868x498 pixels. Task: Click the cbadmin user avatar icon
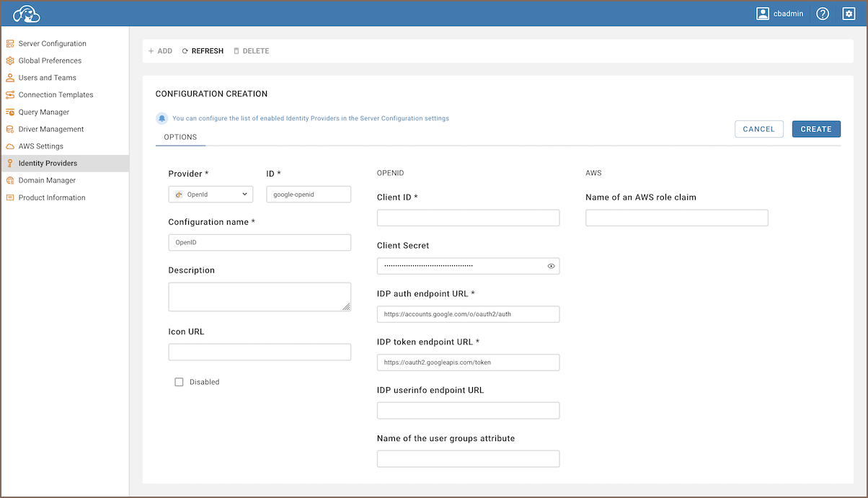pos(763,14)
